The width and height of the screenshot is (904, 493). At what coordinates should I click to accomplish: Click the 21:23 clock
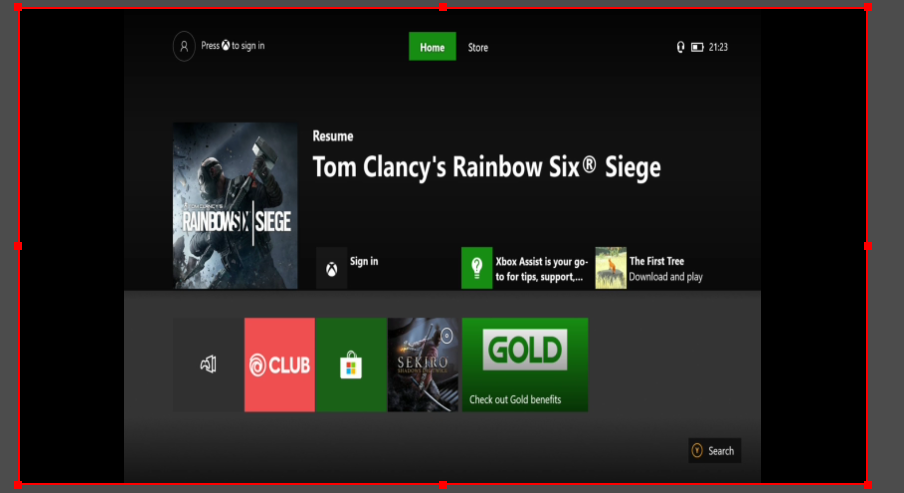pos(718,47)
